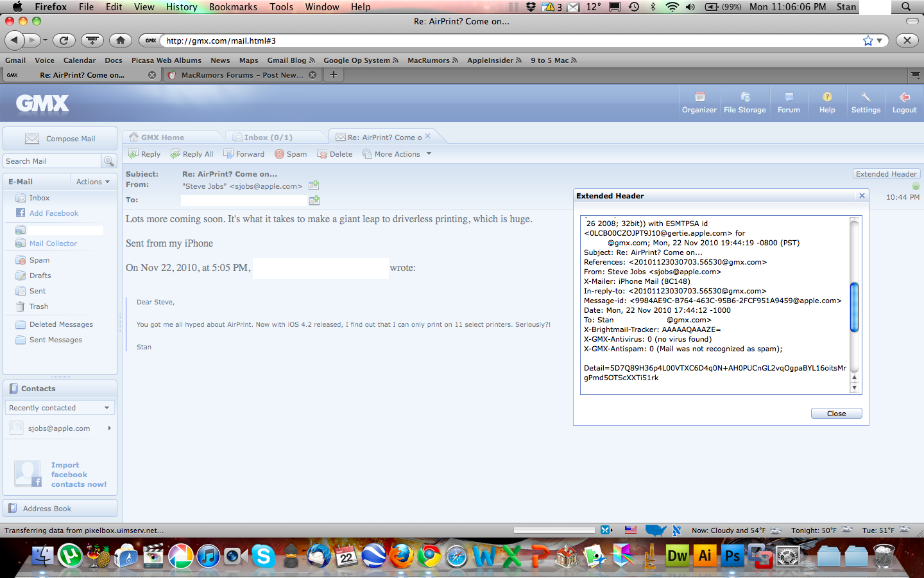Open Trash in the Dock
924x578 pixels.
click(884, 556)
